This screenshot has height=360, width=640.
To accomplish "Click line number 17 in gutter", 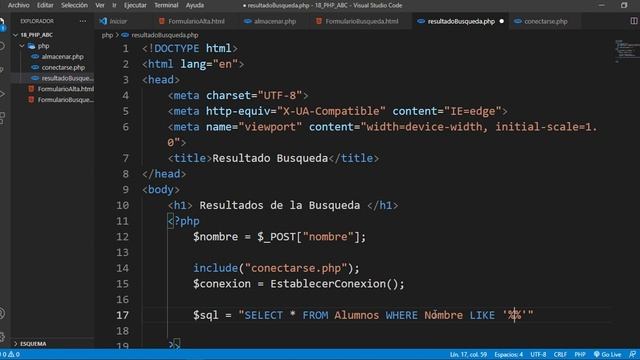I will click(x=122, y=315).
